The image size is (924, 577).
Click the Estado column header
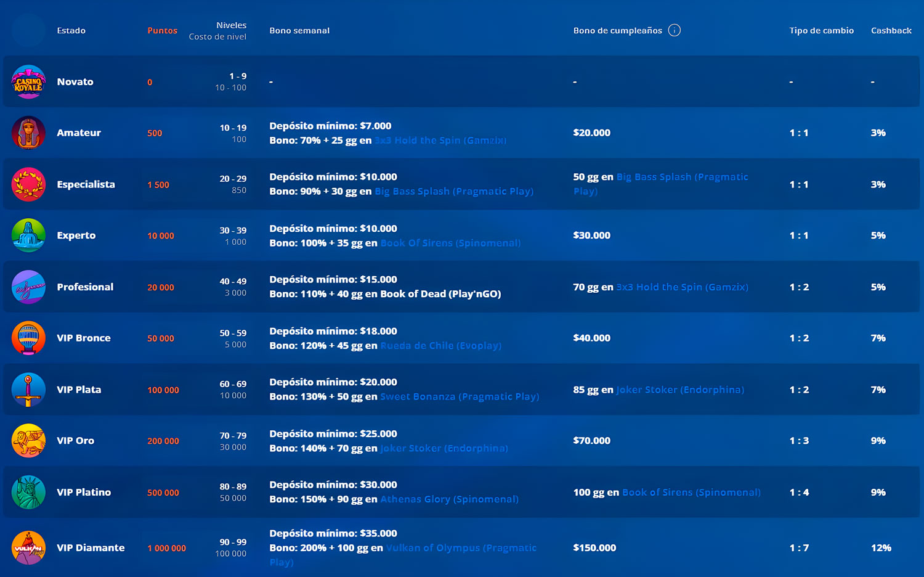tap(71, 30)
